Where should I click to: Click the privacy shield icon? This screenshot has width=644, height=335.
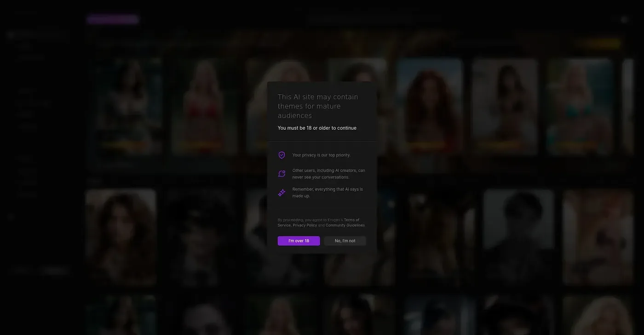[282, 155]
